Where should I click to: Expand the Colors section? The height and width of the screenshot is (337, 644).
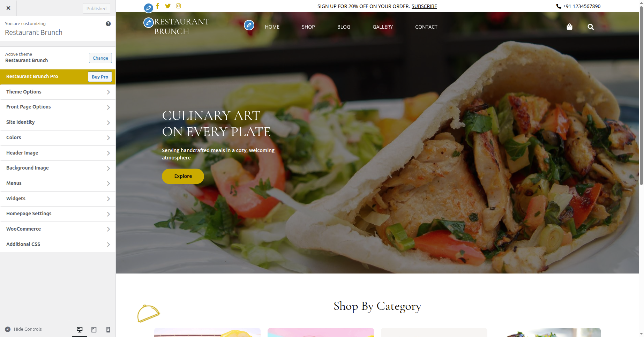click(x=58, y=137)
